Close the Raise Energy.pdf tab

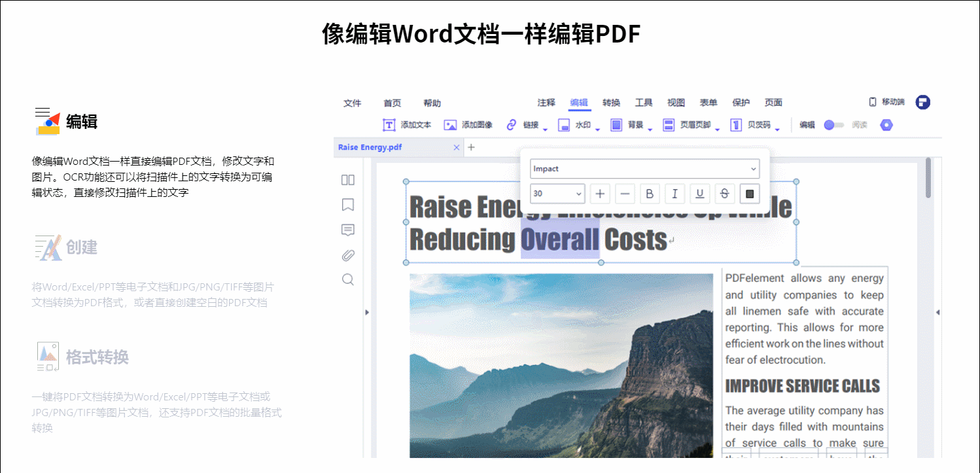[457, 147]
